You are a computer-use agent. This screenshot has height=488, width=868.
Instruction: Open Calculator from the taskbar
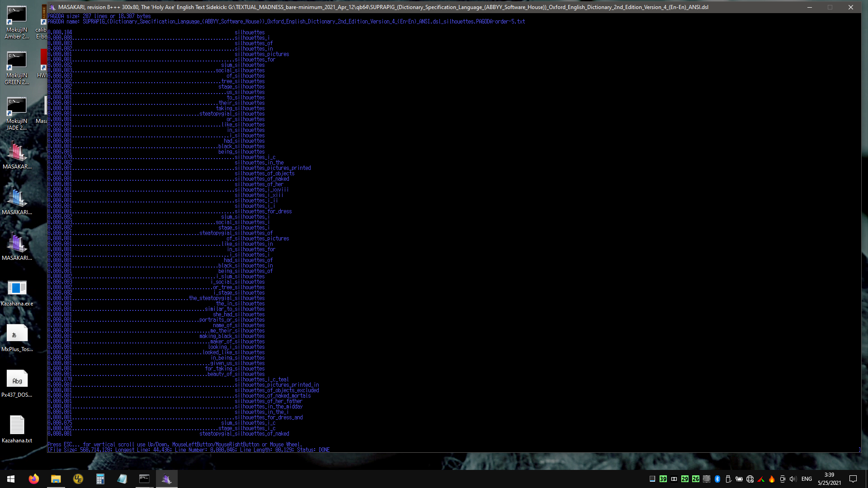(x=100, y=479)
